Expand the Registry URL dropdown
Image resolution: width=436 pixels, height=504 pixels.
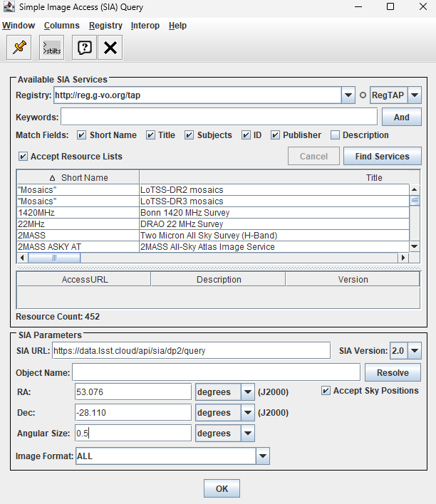(x=348, y=95)
